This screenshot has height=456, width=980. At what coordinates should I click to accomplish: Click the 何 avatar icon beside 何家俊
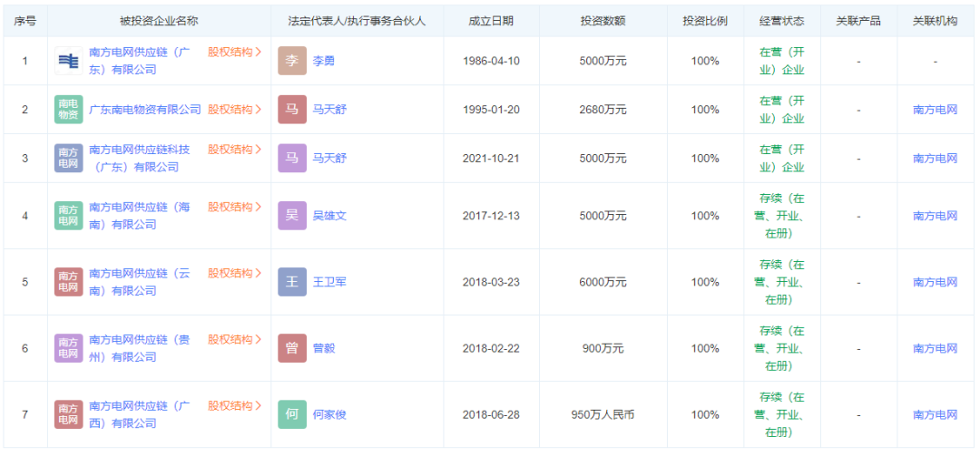click(x=291, y=414)
